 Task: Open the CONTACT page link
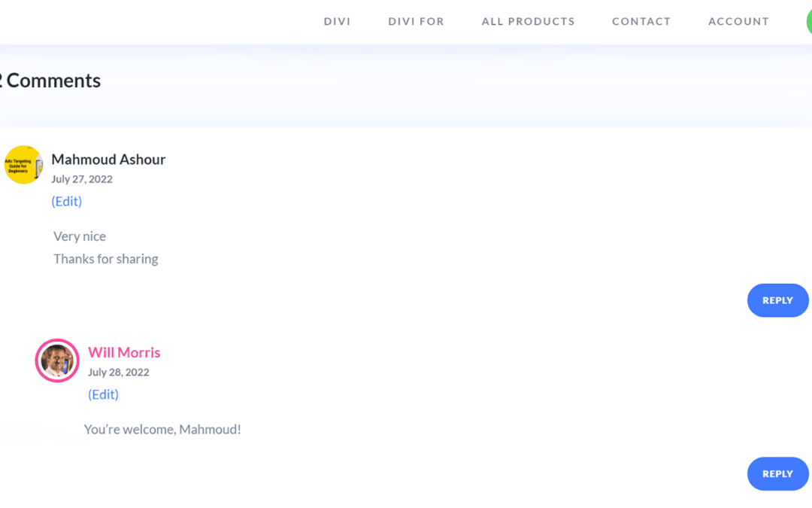(x=641, y=22)
